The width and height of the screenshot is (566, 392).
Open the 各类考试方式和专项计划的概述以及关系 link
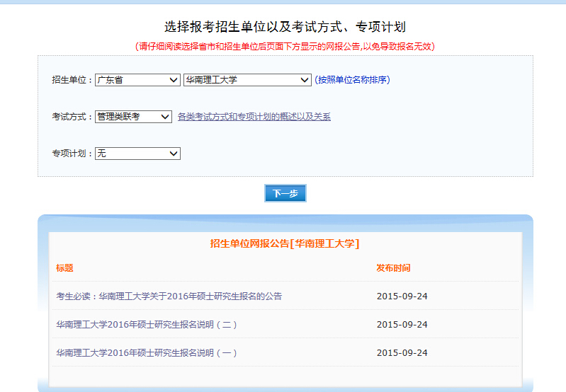point(254,117)
